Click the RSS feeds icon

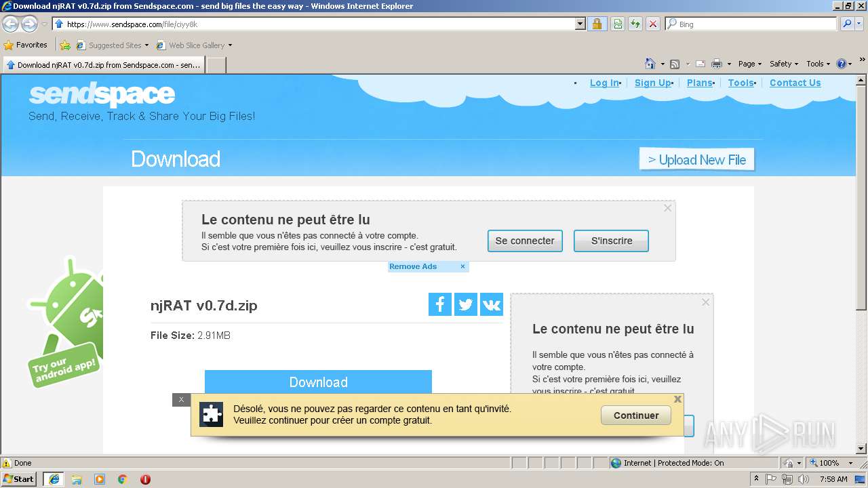tap(675, 64)
